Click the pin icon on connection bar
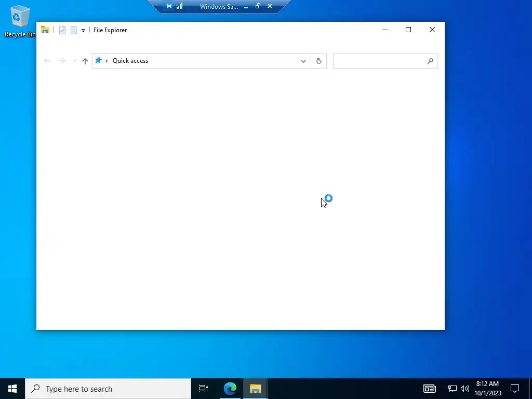The height and width of the screenshot is (399, 532). (x=168, y=6)
